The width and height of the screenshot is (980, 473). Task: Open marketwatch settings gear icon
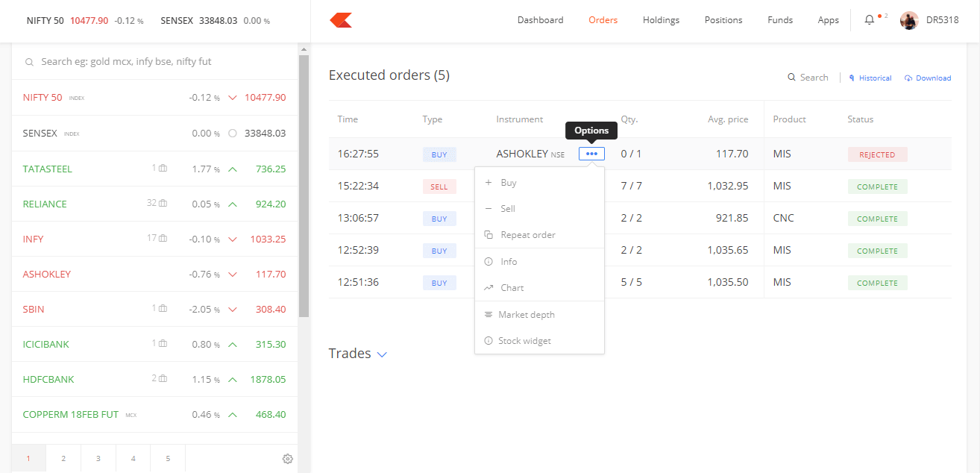click(x=288, y=459)
